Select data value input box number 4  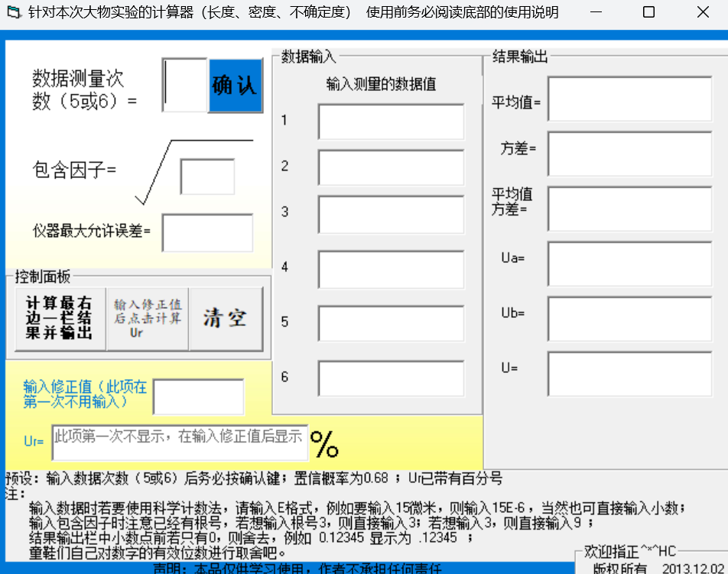392,267
